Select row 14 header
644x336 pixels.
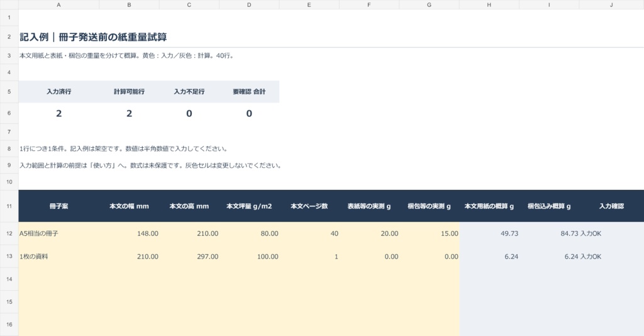(9, 279)
